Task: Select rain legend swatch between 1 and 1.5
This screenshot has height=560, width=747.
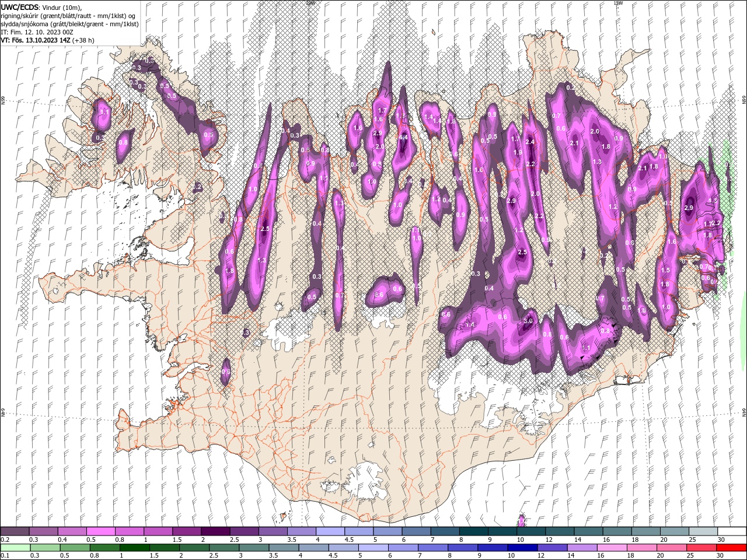Action: tap(134, 548)
